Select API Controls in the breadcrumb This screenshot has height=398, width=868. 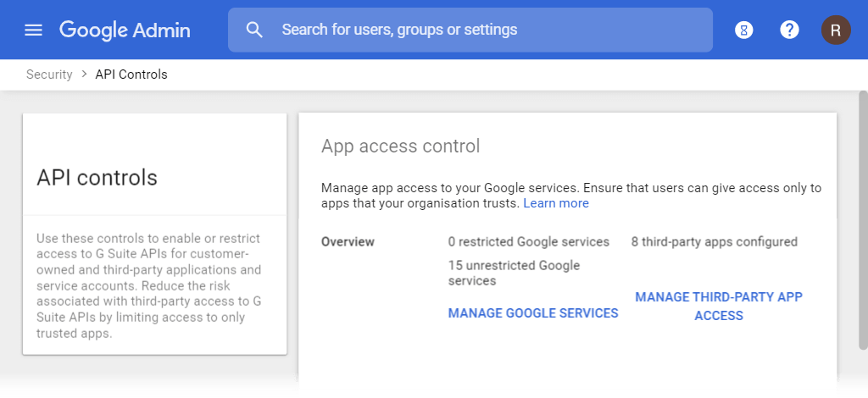(x=131, y=75)
